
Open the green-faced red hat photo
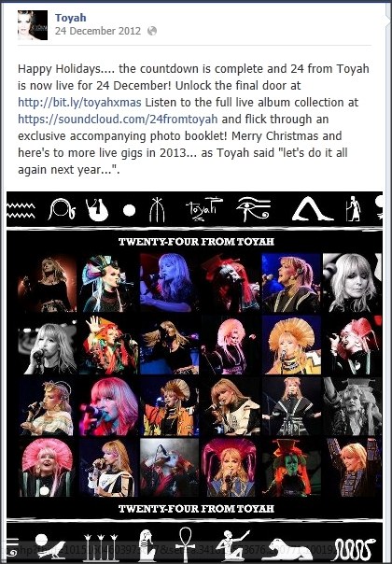coord(291,467)
